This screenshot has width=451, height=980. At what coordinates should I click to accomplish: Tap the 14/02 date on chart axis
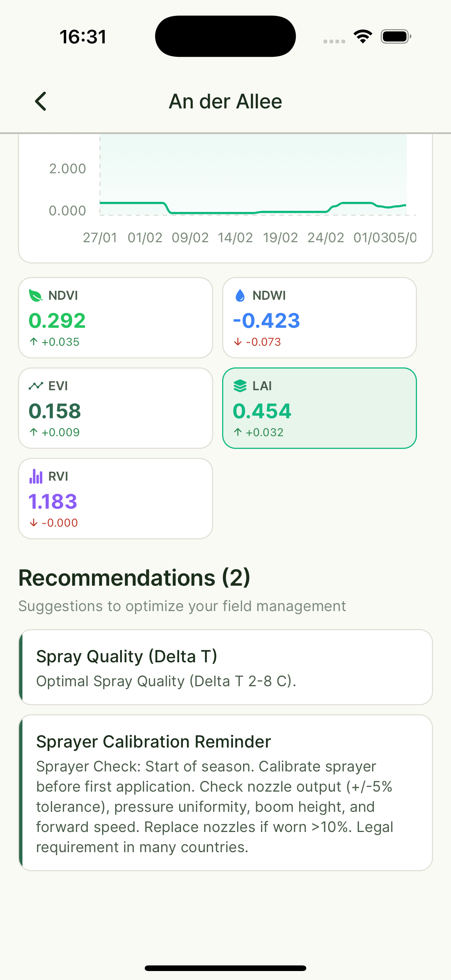(235, 238)
